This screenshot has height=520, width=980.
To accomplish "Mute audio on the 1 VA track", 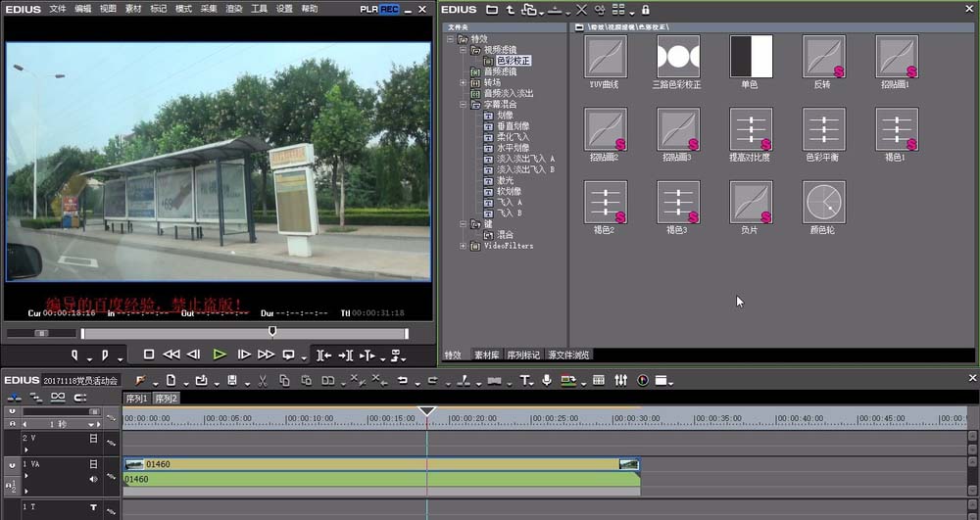I will click(x=94, y=480).
